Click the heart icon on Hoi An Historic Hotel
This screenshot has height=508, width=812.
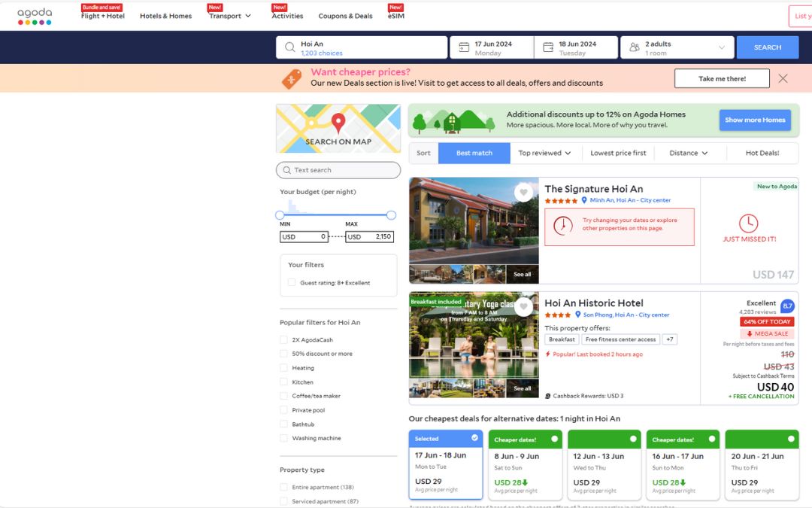524,306
